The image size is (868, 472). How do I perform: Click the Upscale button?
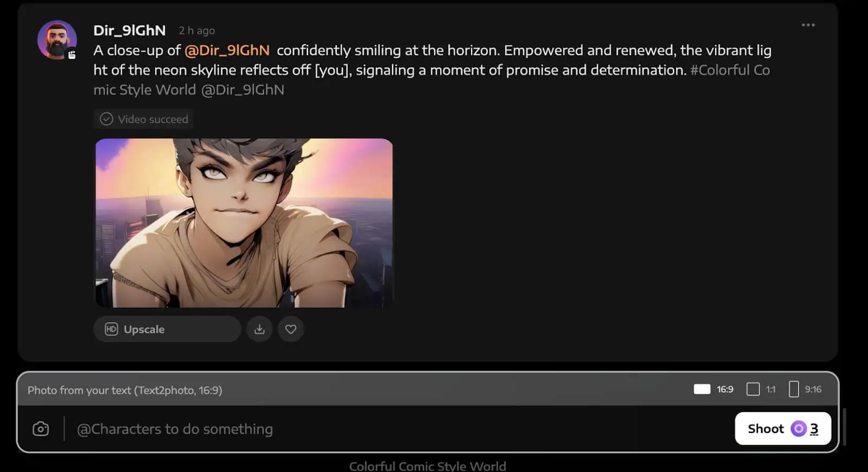[x=167, y=329]
